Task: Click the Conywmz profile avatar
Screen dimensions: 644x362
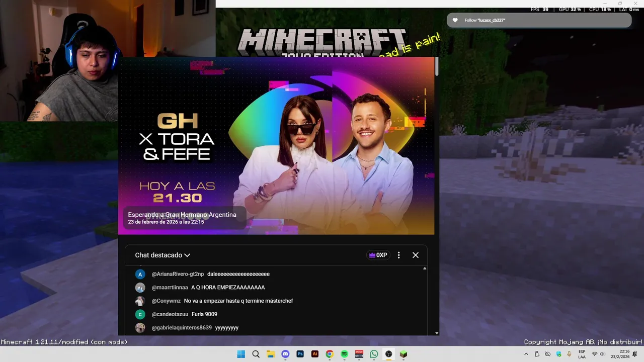Action: pos(140,301)
